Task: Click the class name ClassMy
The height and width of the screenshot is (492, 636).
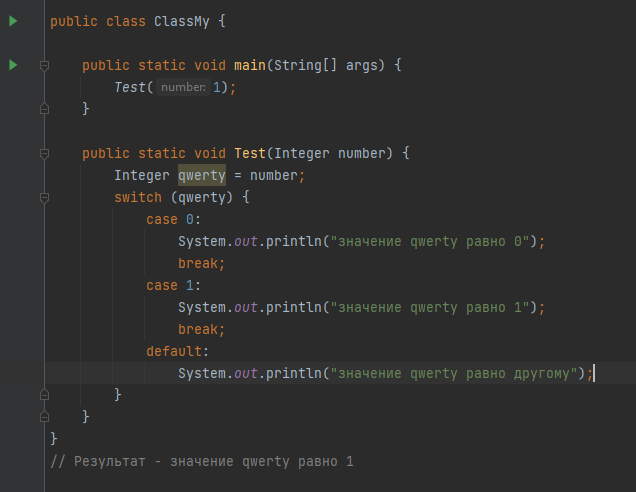Action: coord(182,21)
